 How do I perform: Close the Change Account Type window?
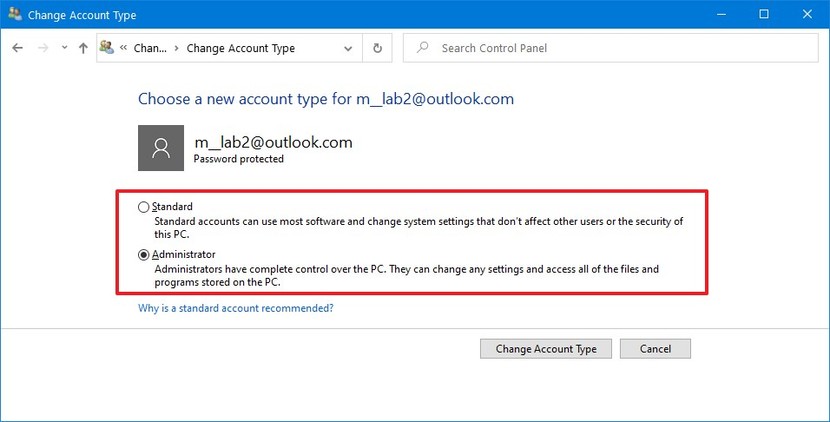point(807,14)
